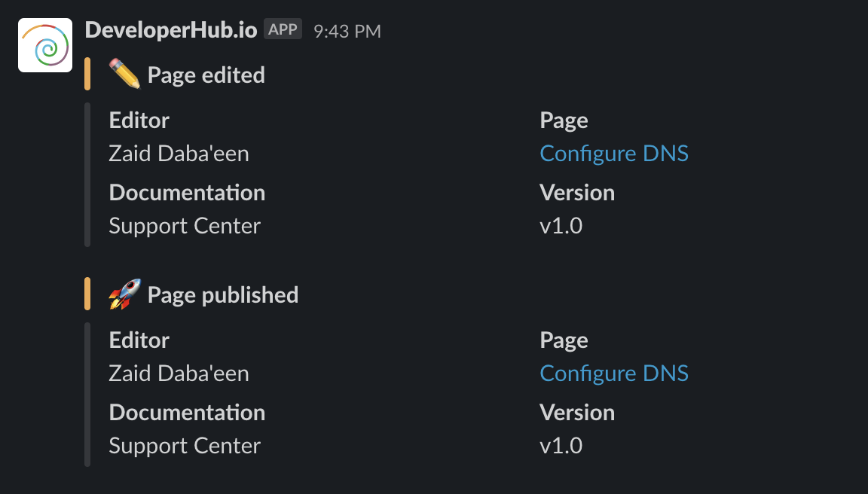Click the Page published heading
The width and height of the screenshot is (868, 494).
click(x=222, y=295)
